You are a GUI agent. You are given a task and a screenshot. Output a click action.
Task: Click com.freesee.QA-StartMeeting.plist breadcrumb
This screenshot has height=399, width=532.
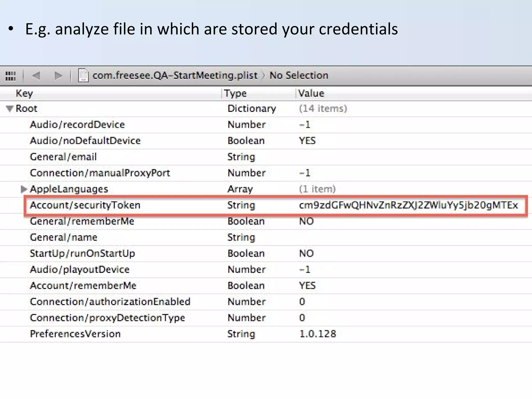[x=175, y=76]
